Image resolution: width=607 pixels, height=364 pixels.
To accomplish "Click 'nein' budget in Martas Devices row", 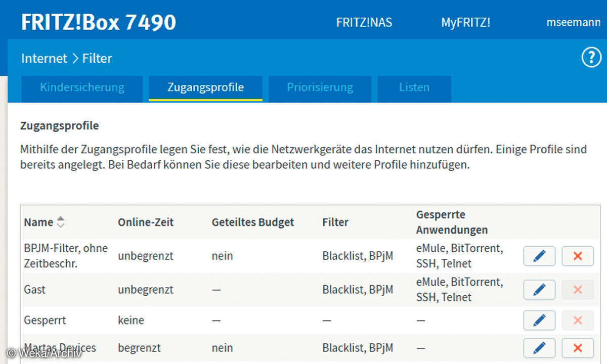I will 223,348.
